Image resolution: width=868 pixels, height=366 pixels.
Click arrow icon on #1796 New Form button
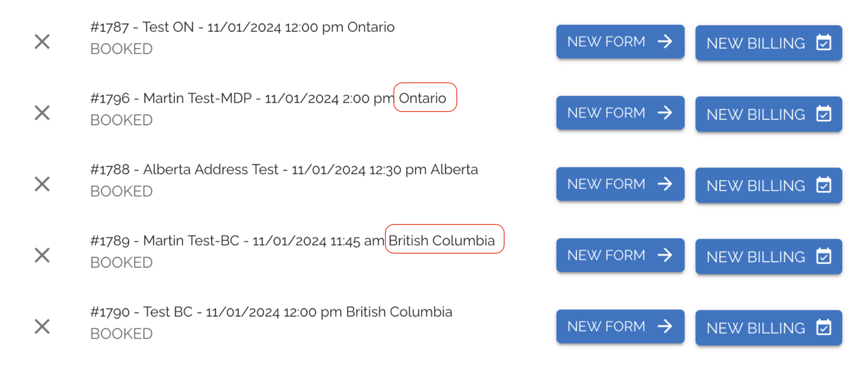665,113
